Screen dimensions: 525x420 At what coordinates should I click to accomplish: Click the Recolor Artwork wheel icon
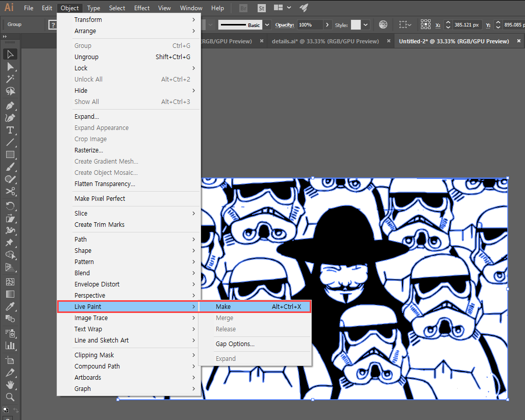(x=383, y=24)
